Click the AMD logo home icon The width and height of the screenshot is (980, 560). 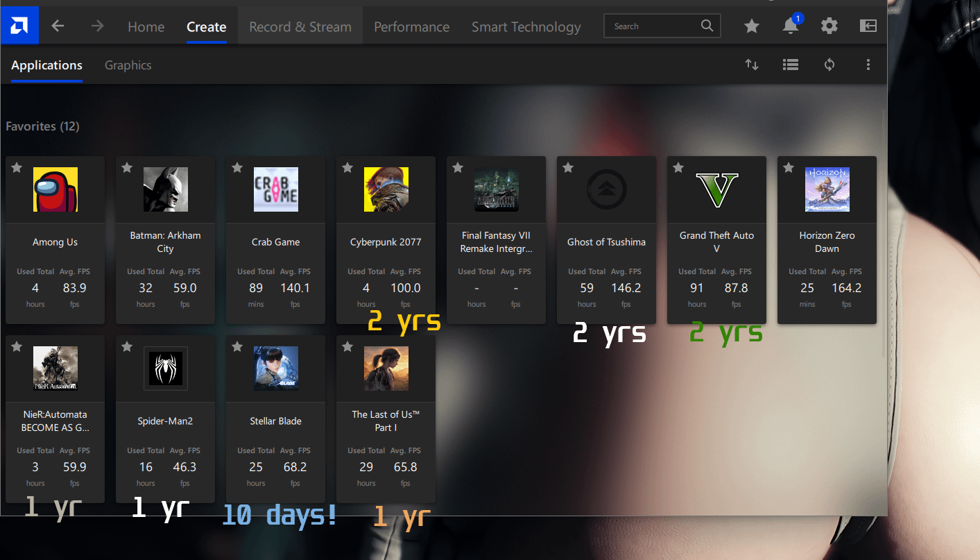pyautogui.click(x=19, y=26)
